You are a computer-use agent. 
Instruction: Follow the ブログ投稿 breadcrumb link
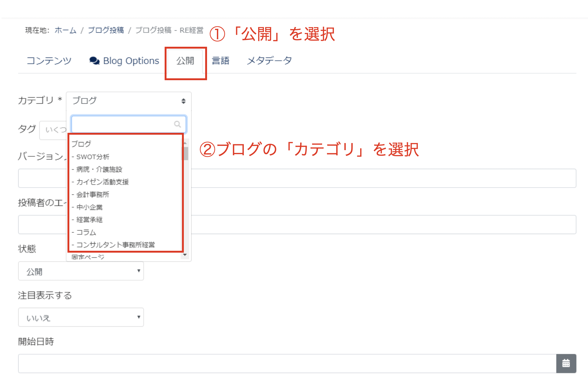pos(106,30)
